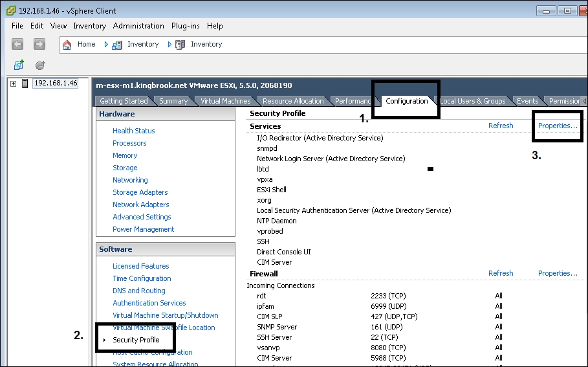Open the Authentication Services link
The width and height of the screenshot is (588, 367).
click(149, 303)
